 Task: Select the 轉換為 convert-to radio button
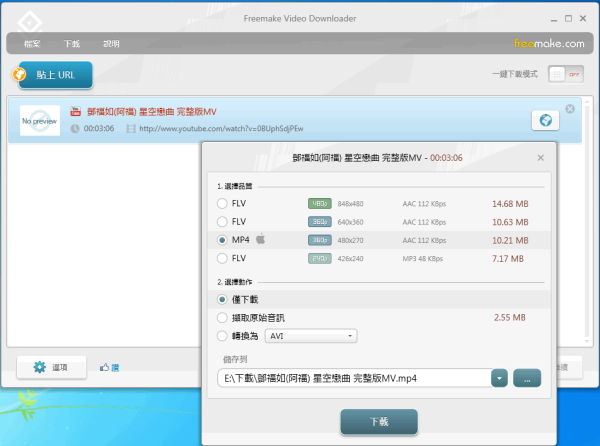222,336
